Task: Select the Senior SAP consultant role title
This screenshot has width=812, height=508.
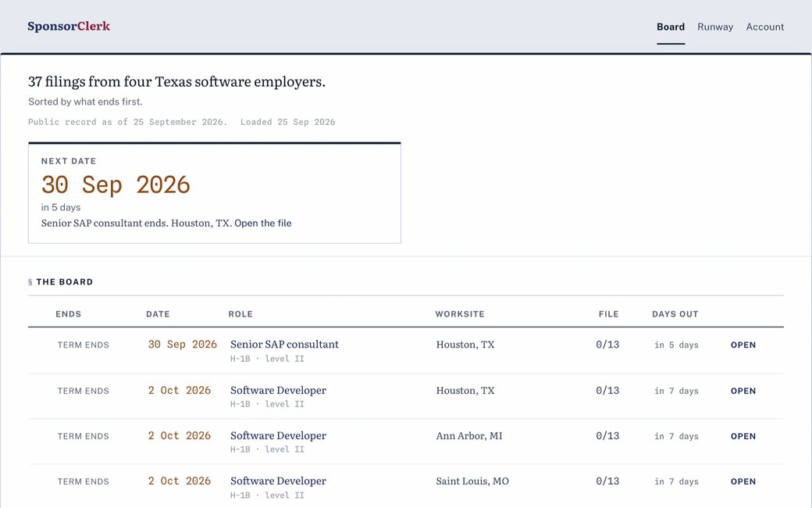Action: (284, 345)
